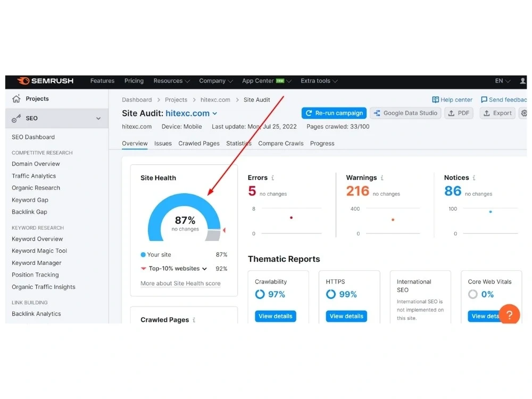Click the 86 notices count
Viewport: 532px width, 399px height.
point(453,191)
